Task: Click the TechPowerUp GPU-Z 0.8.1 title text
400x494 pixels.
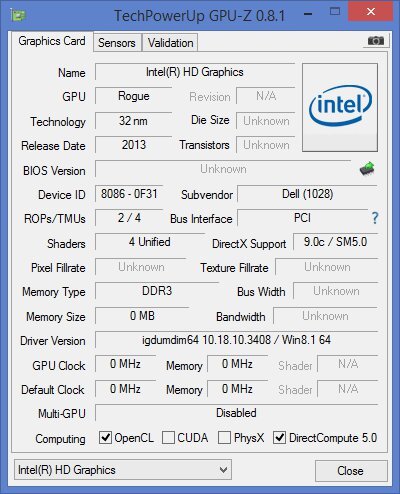Action: (x=199, y=15)
